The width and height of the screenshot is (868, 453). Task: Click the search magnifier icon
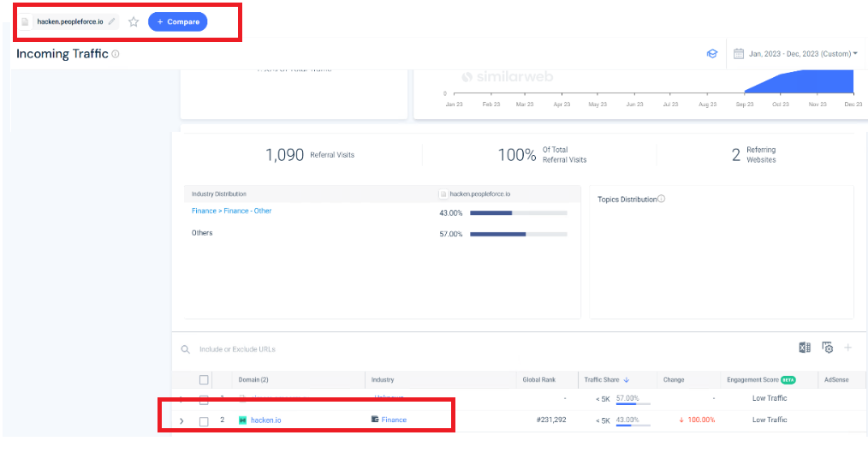pyautogui.click(x=186, y=349)
